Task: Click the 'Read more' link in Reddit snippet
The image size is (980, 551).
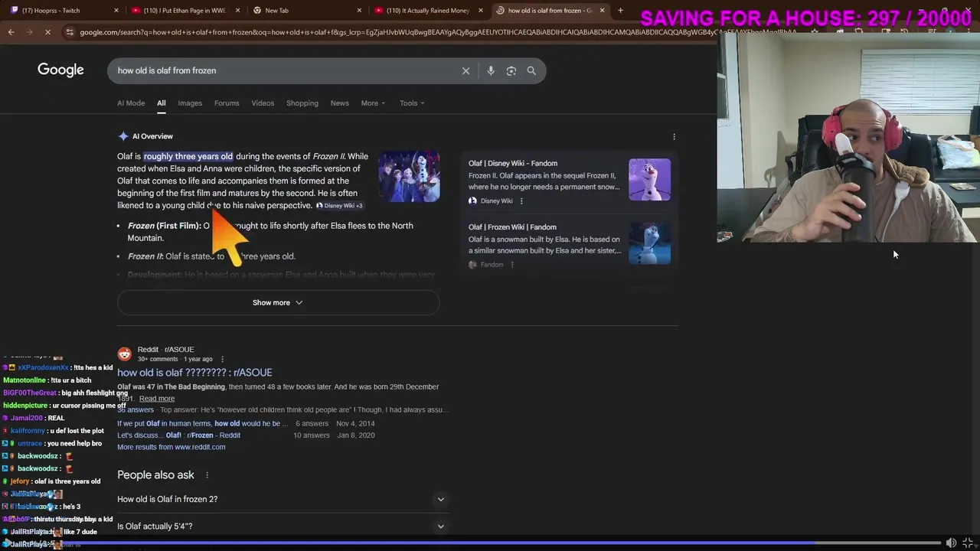Action: click(157, 399)
